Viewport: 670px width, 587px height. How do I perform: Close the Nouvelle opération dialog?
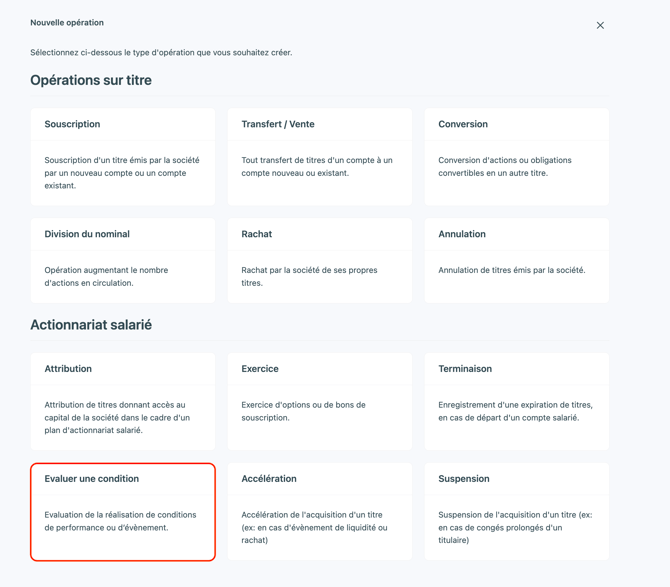pyautogui.click(x=600, y=26)
